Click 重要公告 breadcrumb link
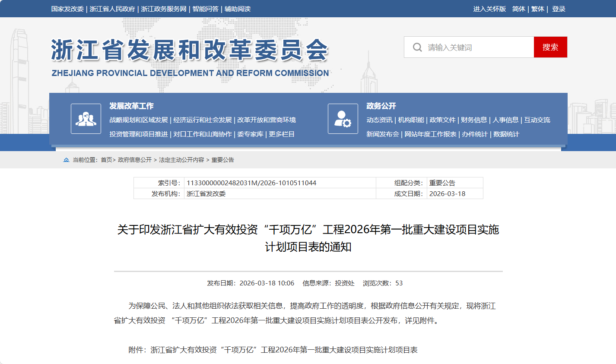 (222, 160)
